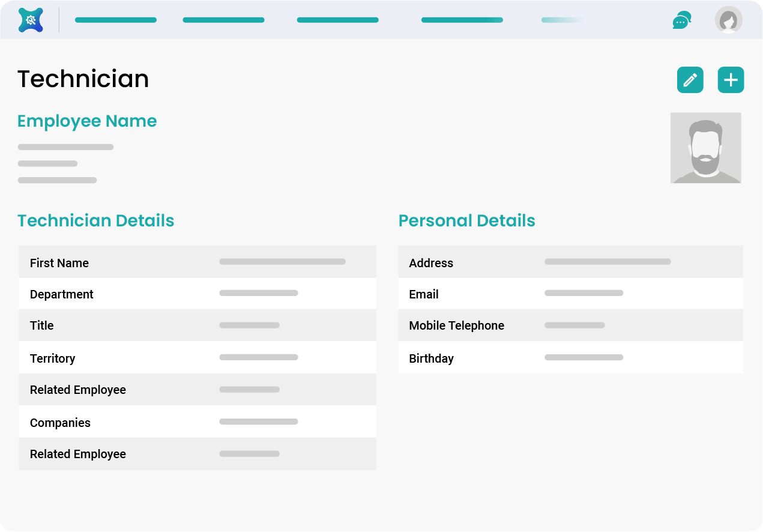Open the chat messages icon
The width and height of the screenshot is (763, 532).
(x=681, y=19)
